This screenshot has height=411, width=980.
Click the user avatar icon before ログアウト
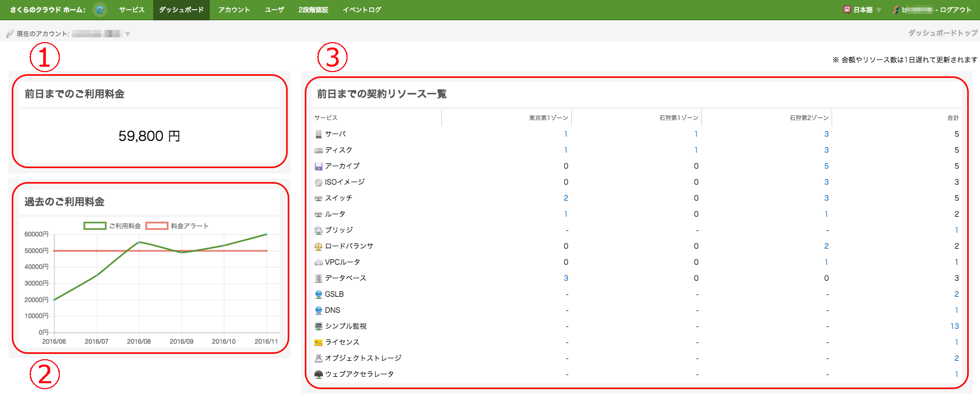[896, 10]
